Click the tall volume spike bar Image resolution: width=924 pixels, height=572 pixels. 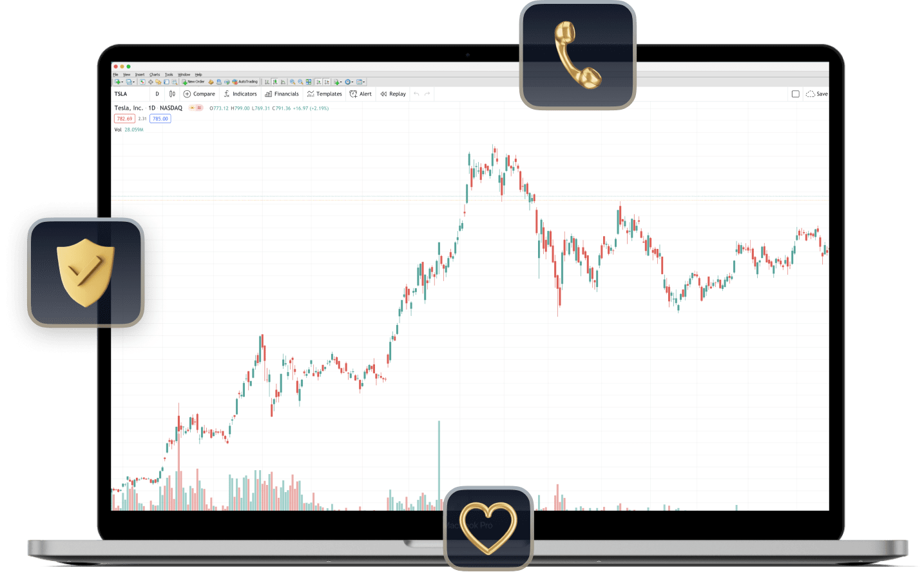click(439, 464)
